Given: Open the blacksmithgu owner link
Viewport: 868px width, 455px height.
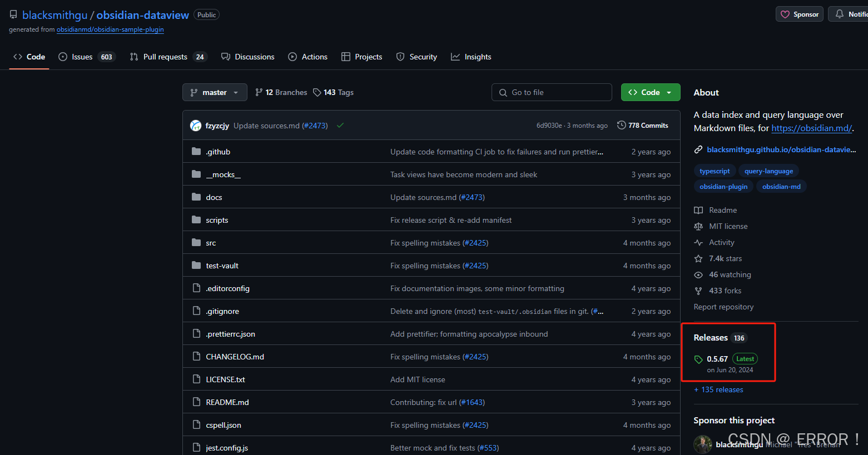Looking at the screenshot, I should coord(54,15).
